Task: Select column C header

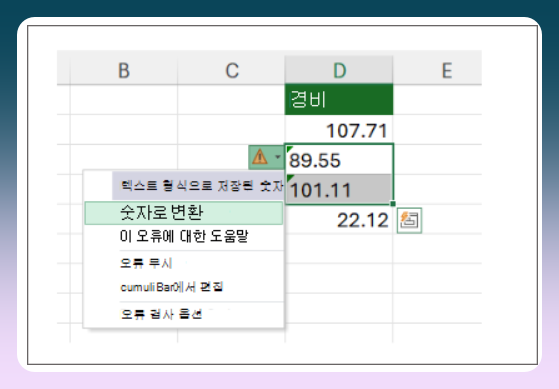Action: [x=231, y=70]
